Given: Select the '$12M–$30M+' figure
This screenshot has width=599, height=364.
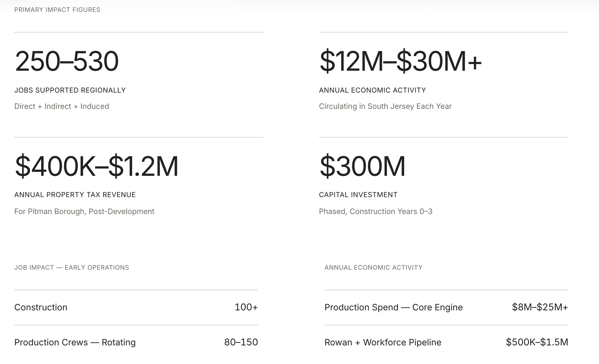Looking at the screenshot, I should (401, 61).
